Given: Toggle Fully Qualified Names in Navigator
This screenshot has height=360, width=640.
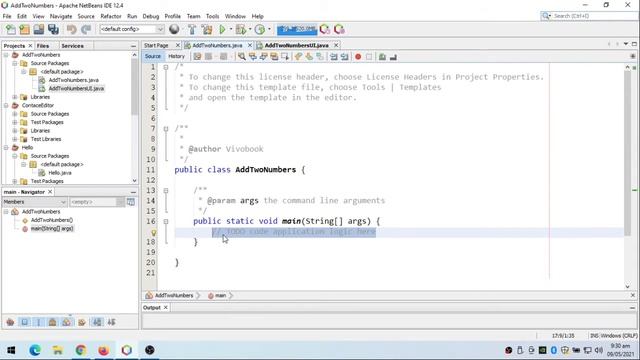Looking at the screenshot, I should [x=82, y=322].
